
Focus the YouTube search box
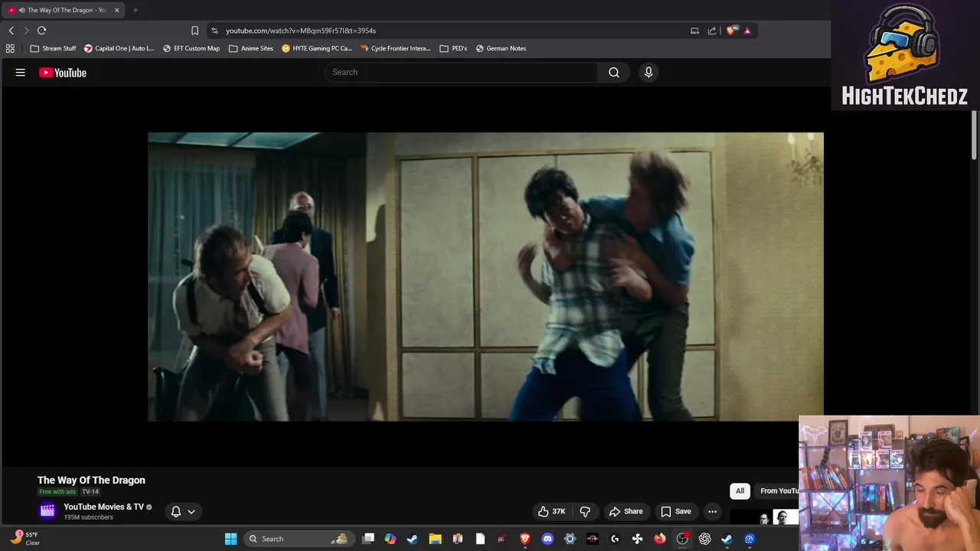462,72
